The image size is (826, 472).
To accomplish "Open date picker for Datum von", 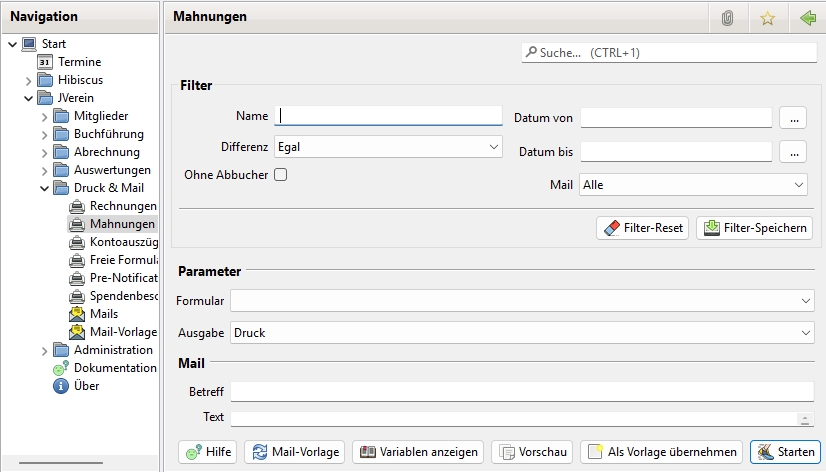I will coord(793,118).
